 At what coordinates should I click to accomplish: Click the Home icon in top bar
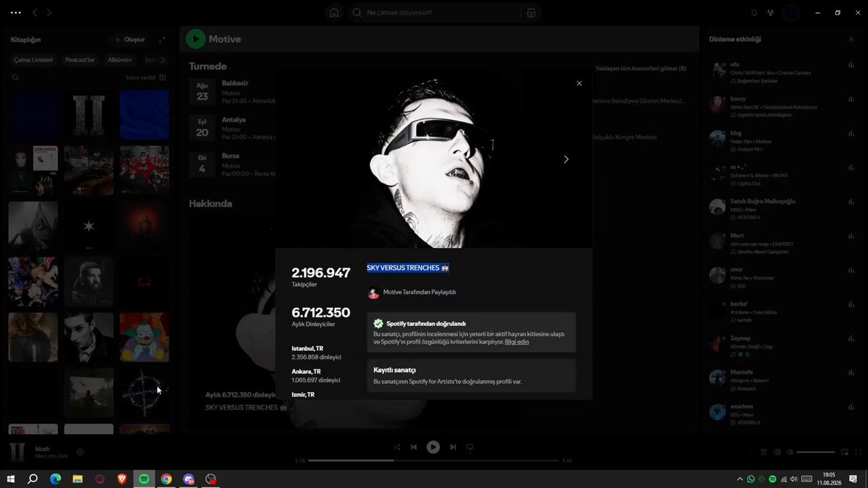point(333,13)
